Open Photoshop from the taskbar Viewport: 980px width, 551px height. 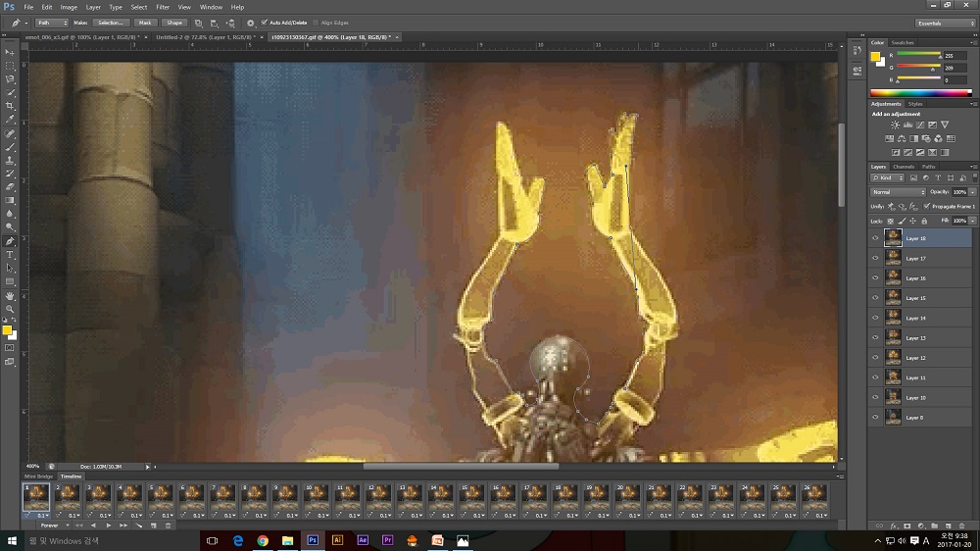click(x=313, y=540)
